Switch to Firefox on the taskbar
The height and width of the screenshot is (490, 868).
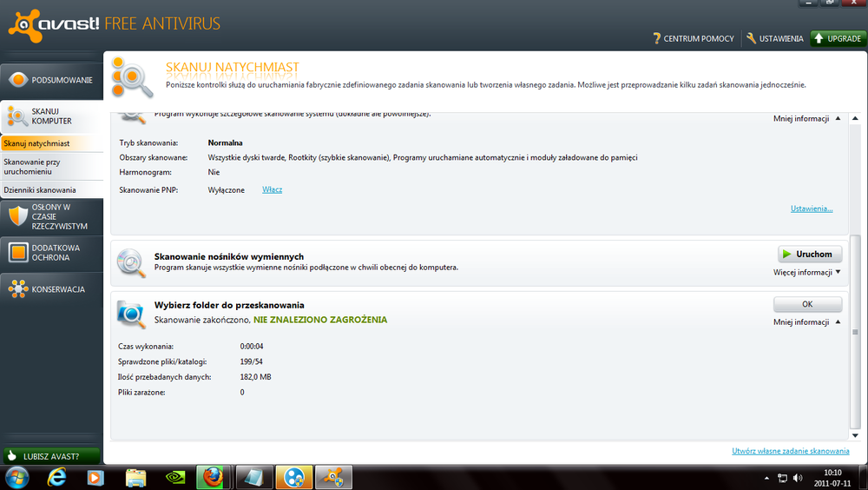pos(214,477)
